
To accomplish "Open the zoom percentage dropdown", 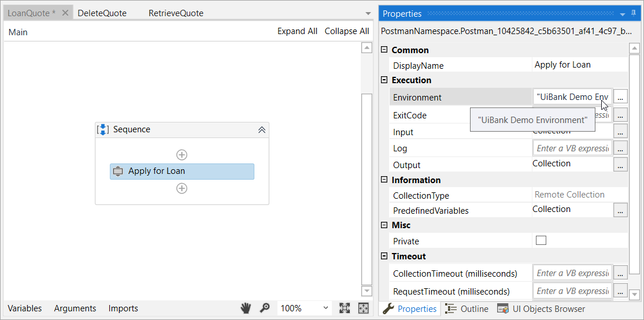I will point(325,308).
